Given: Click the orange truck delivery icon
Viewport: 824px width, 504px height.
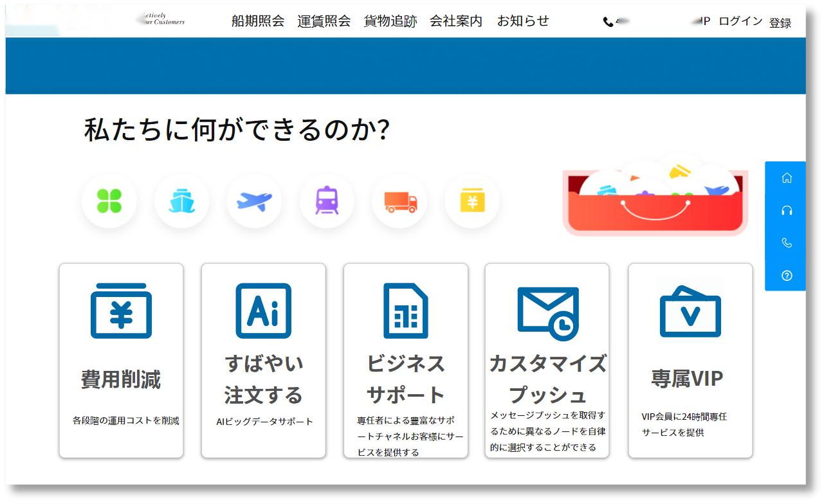Looking at the screenshot, I should point(399,201).
